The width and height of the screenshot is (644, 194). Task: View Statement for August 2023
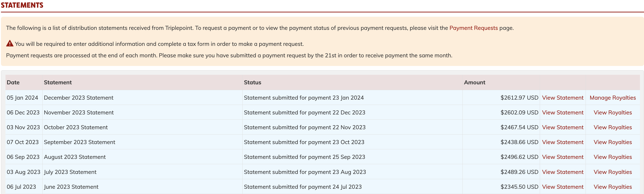point(562,157)
